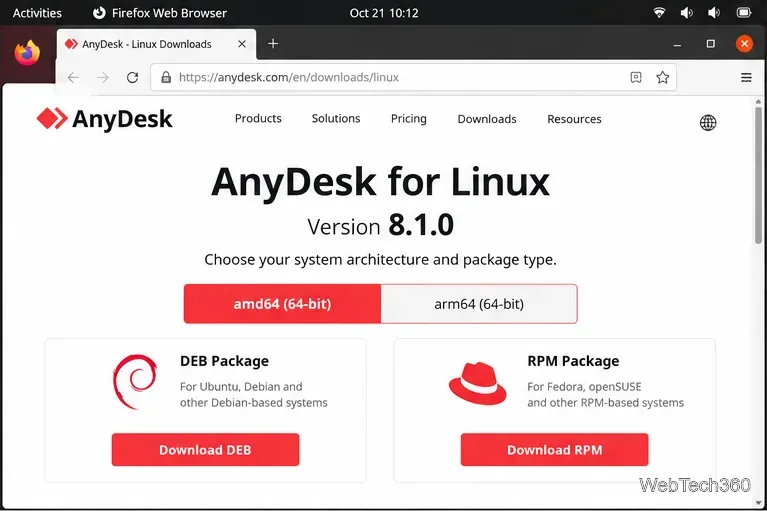Click the DEB Package heading
Screen dimensions: 767x511
(225, 361)
